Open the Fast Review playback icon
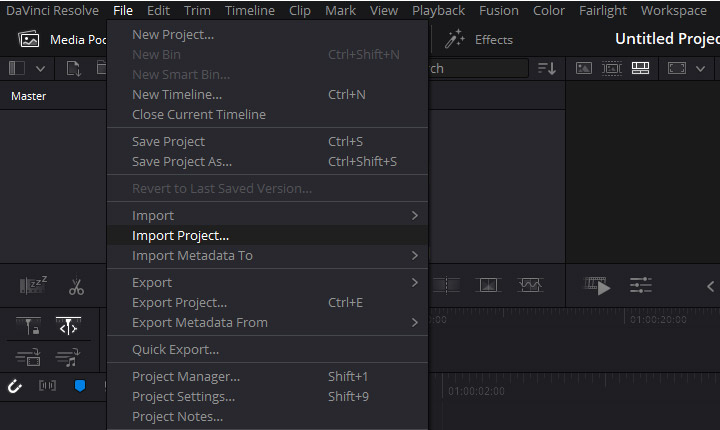The height and width of the screenshot is (430, 720). (597, 286)
